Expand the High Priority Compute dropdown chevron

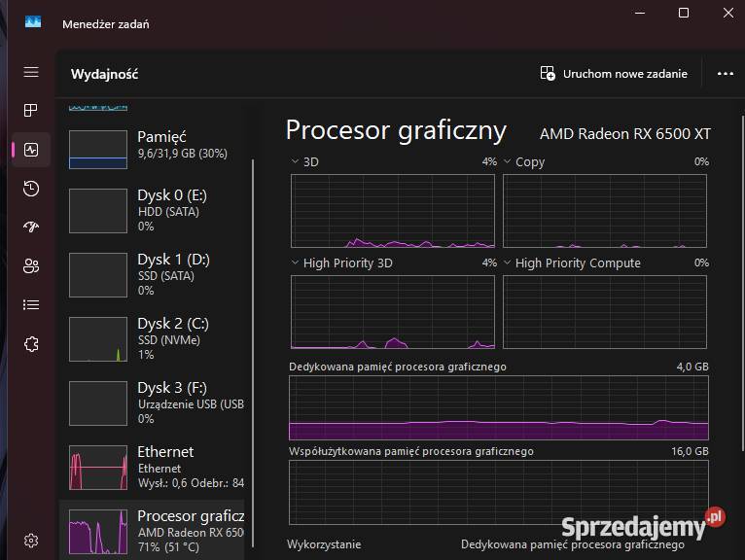point(507,262)
